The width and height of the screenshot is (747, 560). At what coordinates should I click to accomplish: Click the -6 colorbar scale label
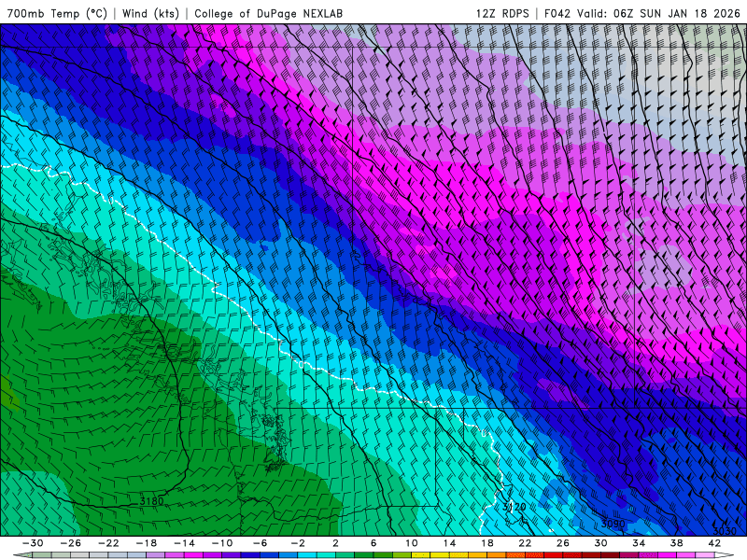(260, 543)
